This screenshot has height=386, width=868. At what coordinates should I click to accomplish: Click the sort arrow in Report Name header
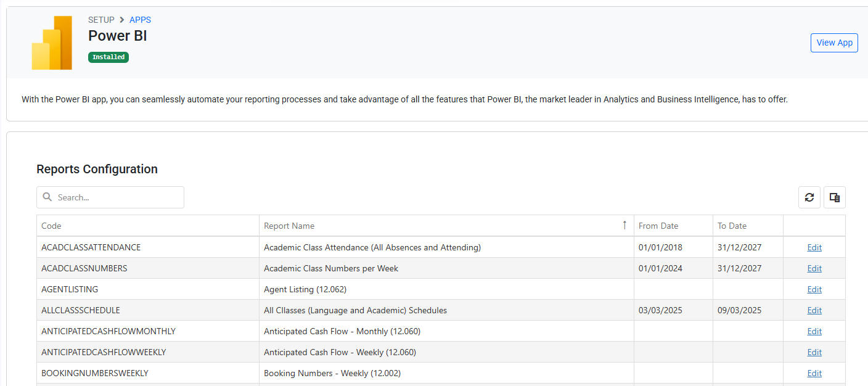[624, 225]
